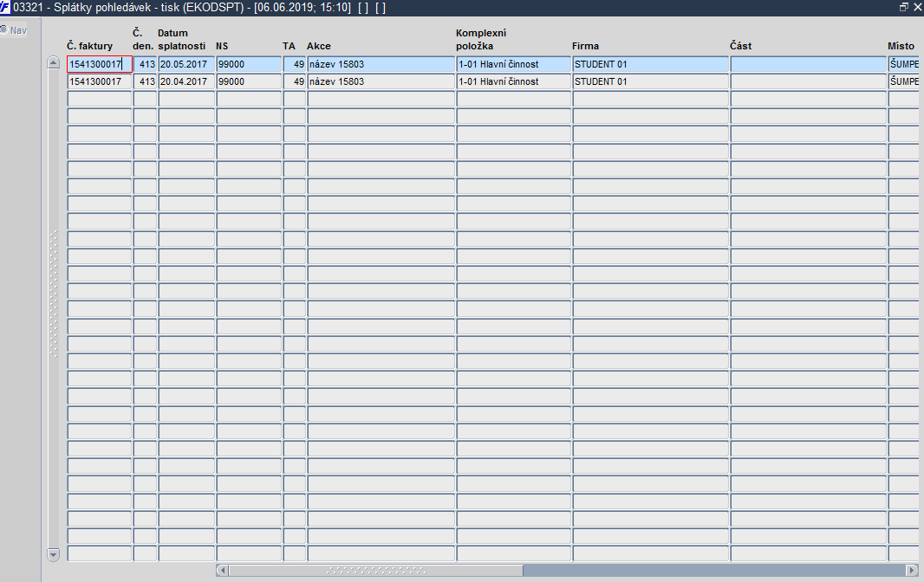This screenshot has width=924, height=582.
Task: Click Č. den. value 413 in first row
Action: [x=145, y=64]
